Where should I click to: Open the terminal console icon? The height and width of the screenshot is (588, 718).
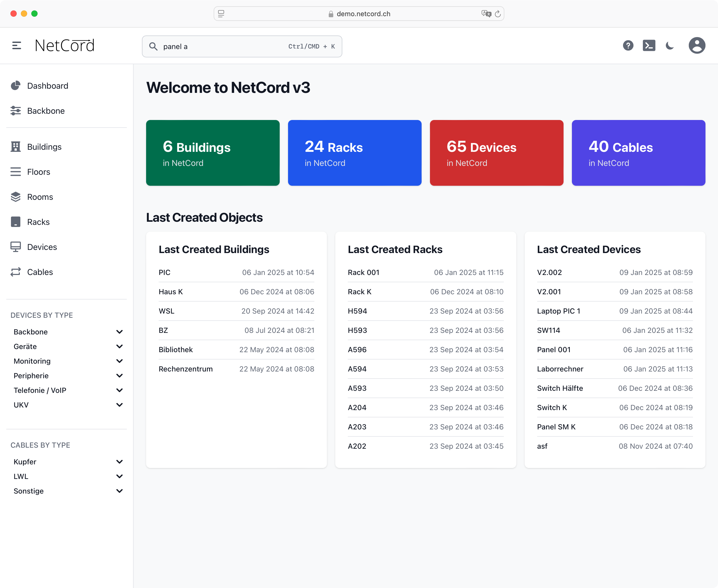[649, 45]
